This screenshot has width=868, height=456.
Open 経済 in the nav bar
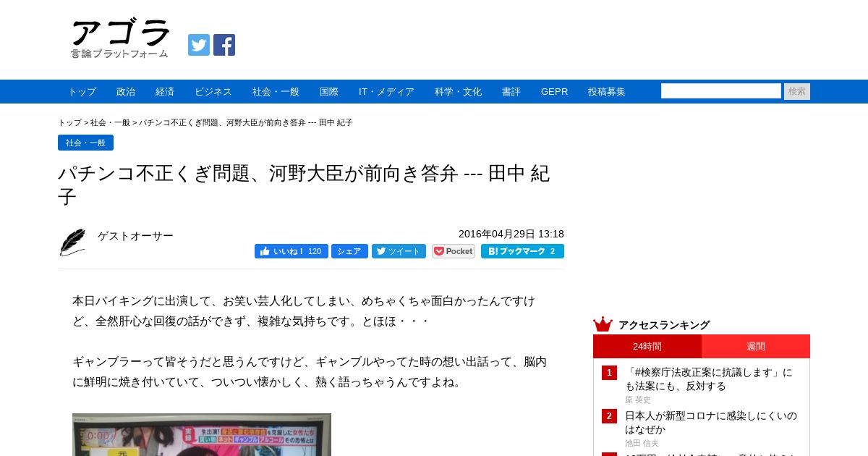coord(165,92)
